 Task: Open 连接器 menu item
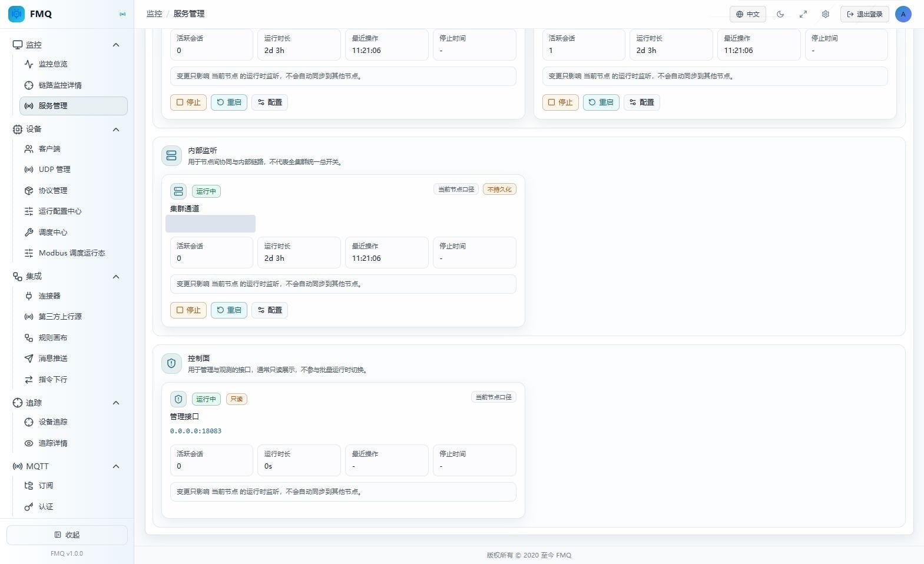pyautogui.click(x=74, y=296)
